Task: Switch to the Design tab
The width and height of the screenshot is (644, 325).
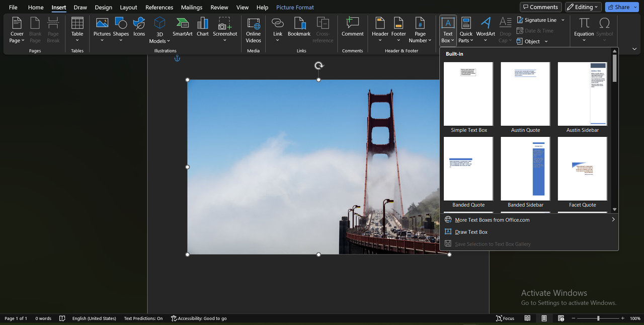Action: [104, 8]
